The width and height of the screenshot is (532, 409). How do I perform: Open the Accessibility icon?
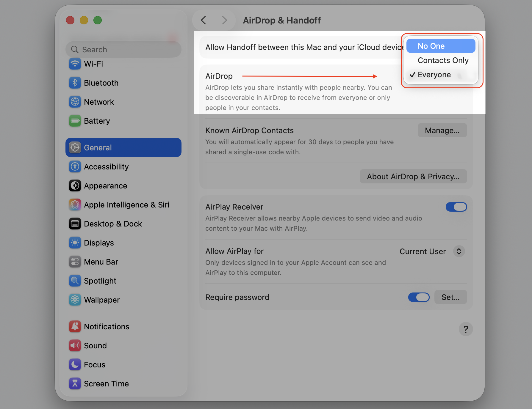[75, 167]
